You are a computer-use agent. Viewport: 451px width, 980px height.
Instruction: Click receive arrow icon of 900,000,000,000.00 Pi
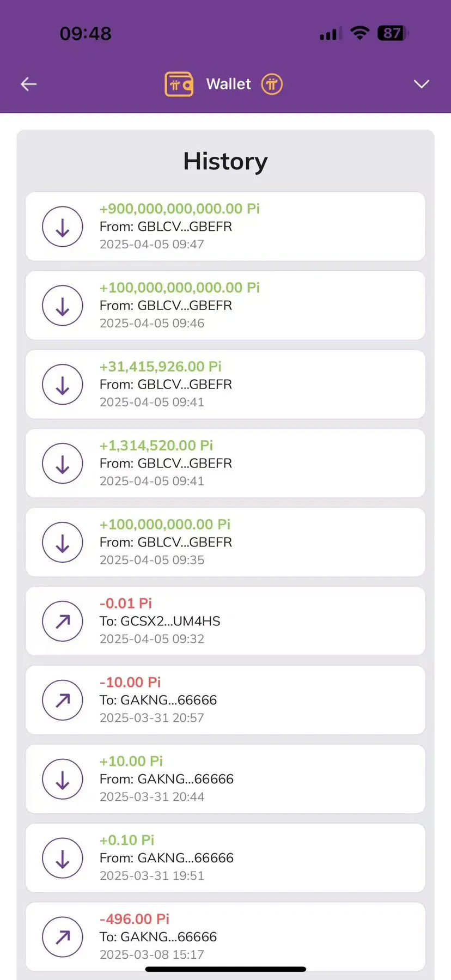(63, 227)
